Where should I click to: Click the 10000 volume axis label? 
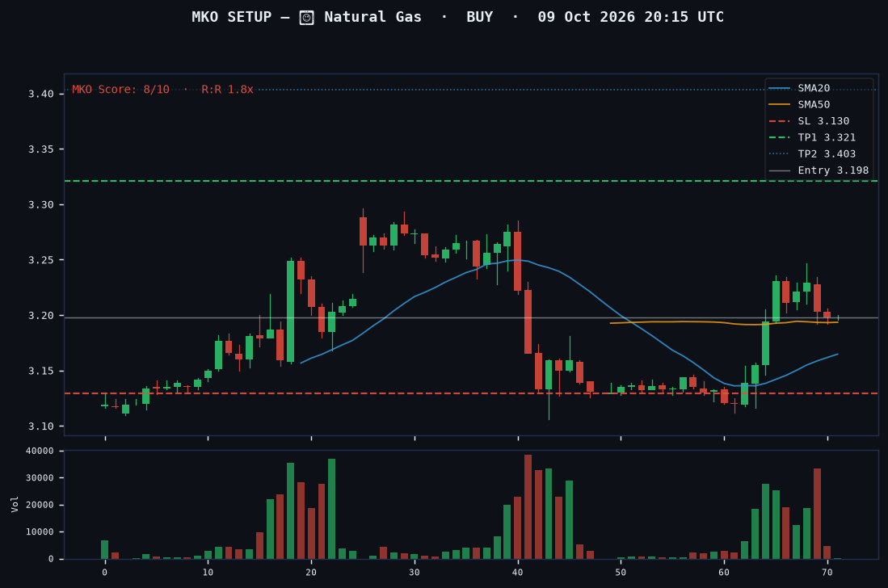pyautogui.click(x=40, y=532)
